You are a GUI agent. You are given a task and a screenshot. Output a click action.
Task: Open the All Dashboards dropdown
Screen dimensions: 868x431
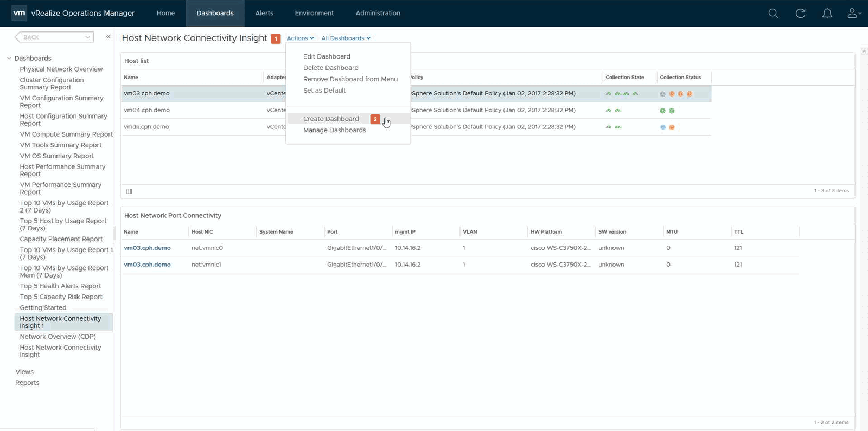pos(346,38)
